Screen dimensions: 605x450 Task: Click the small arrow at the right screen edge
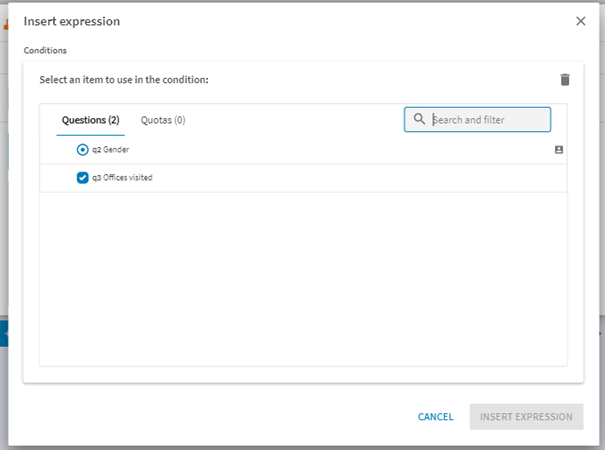point(601,333)
